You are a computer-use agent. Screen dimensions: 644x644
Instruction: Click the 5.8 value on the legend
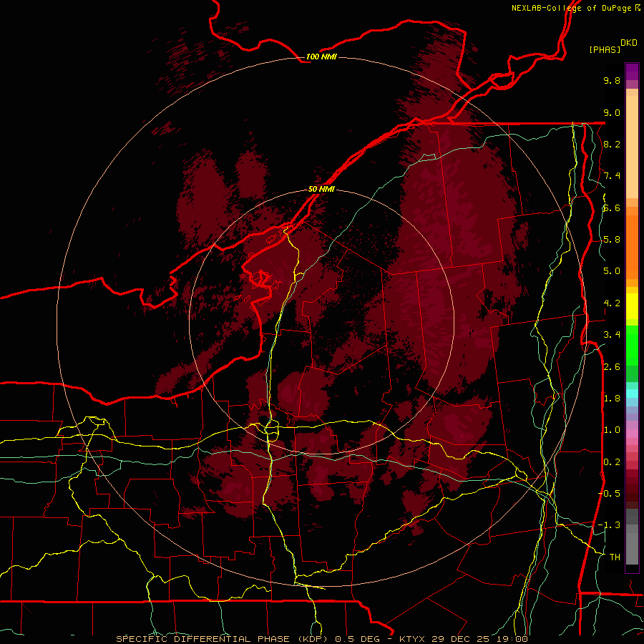pos(612,240)
